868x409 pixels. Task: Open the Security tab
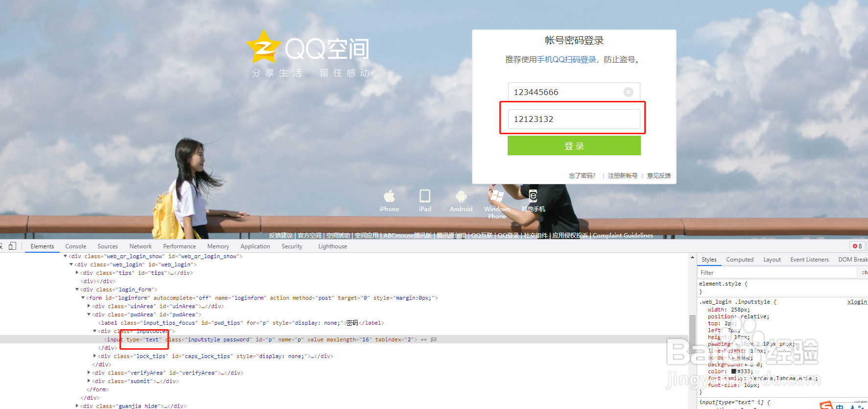[292, 246]
